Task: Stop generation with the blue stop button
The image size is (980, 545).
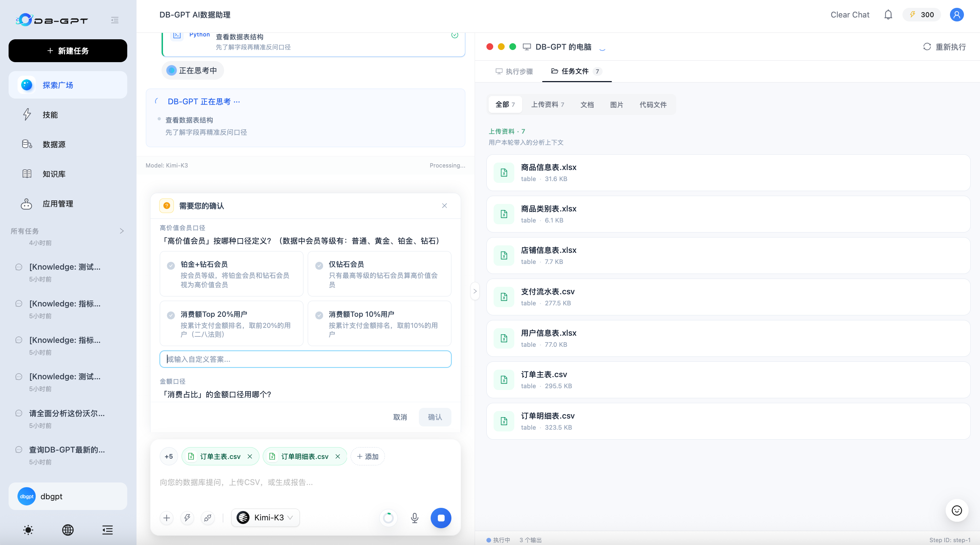Action: pos(441,517)
